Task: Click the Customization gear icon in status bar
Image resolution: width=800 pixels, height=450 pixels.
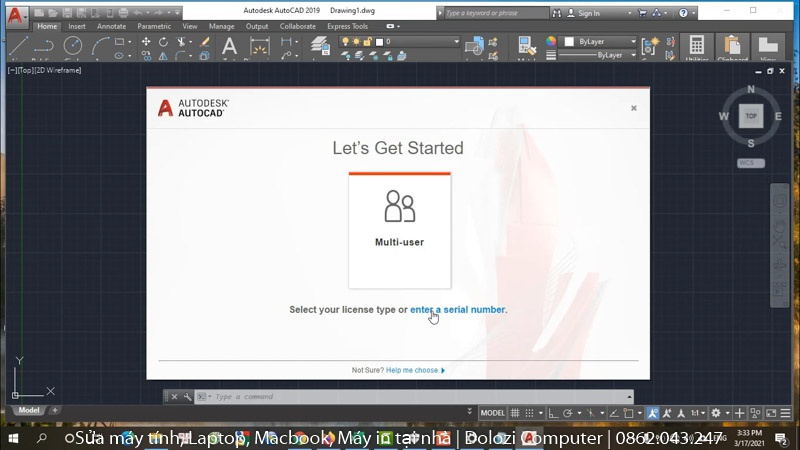Action: point(716,413)
